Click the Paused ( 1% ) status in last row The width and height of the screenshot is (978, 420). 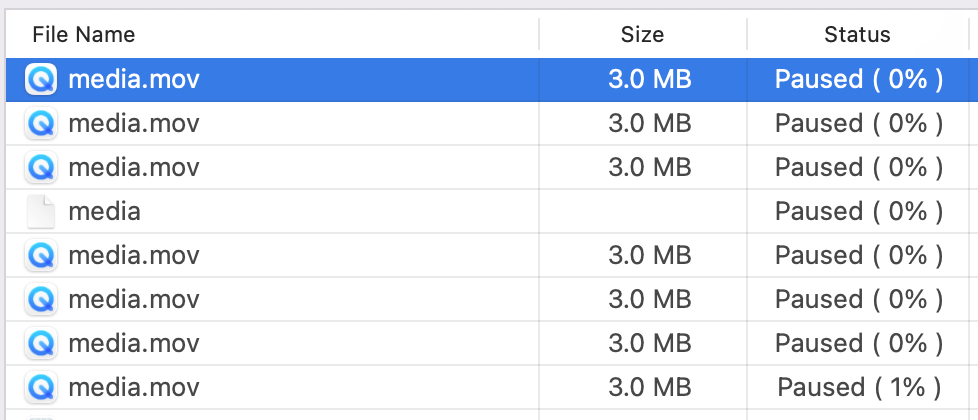(x=859, y=387)
